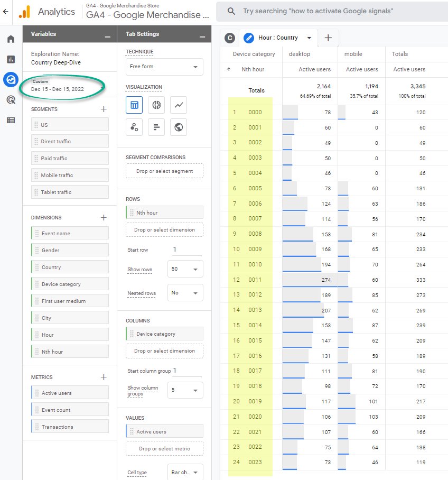Open the Explore icon in sidebar

(x=11, y=80)
